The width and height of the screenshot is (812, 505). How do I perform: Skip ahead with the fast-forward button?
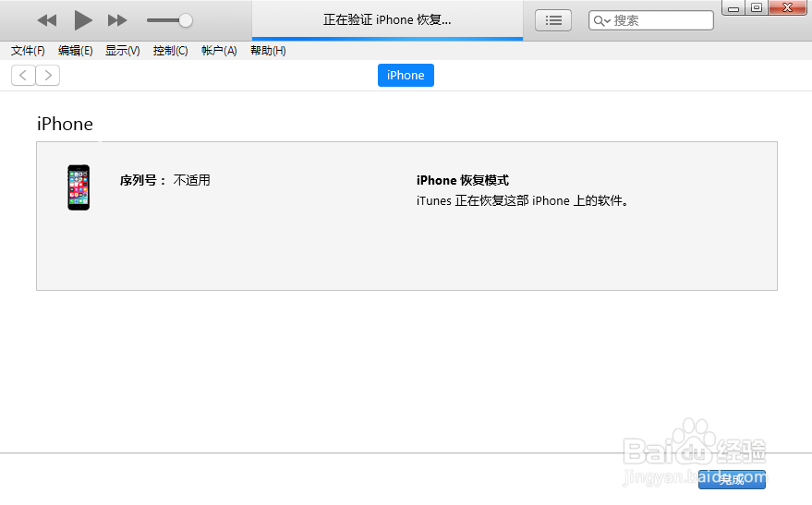117,20
